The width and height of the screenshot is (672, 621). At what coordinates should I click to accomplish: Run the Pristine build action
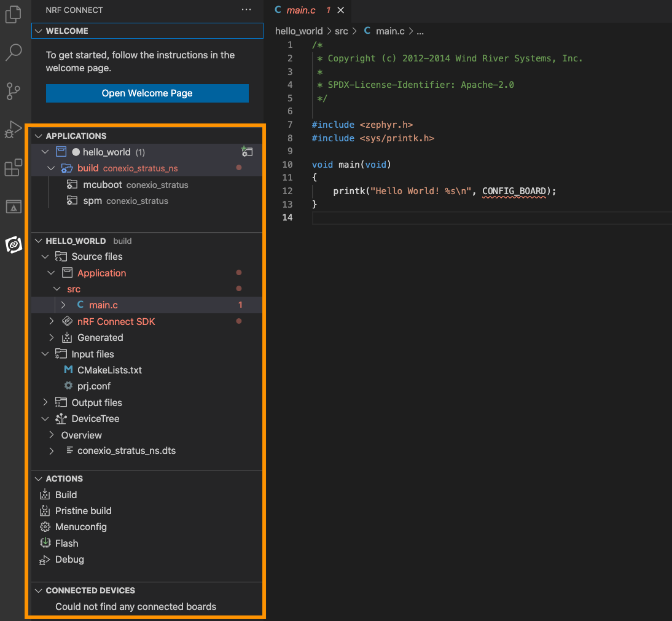tap(83, 510)
